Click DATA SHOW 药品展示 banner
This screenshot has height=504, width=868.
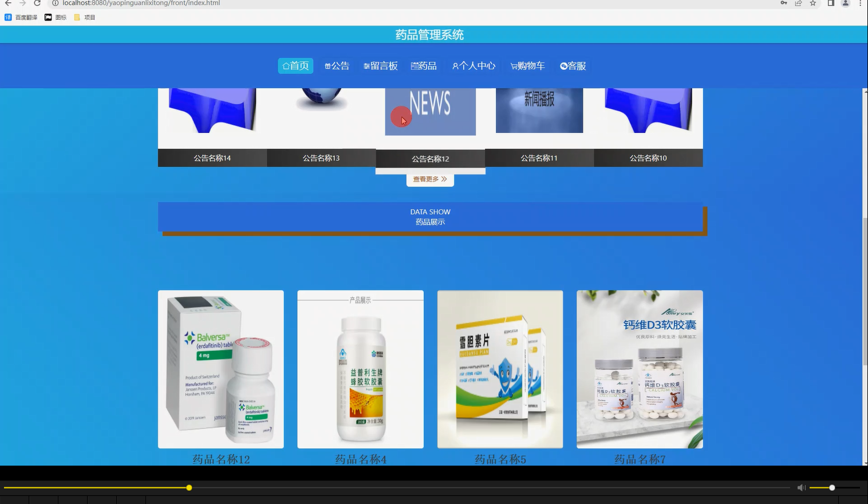(431, 217)
